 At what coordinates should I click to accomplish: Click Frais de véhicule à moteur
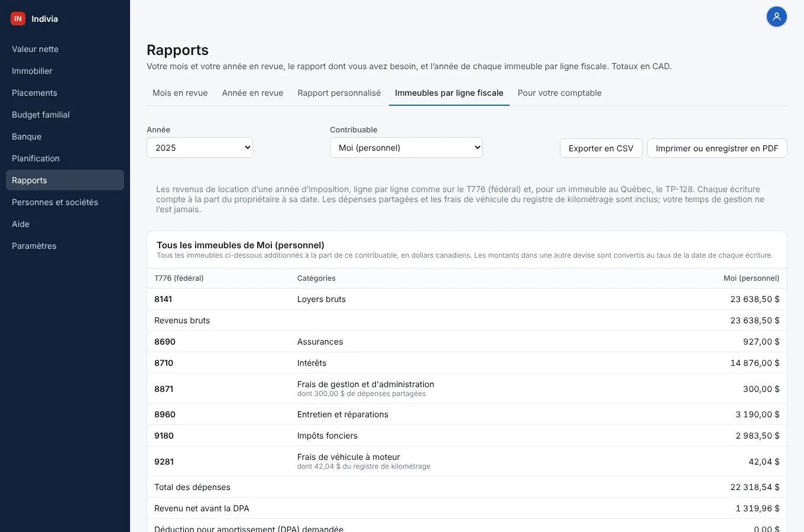click(x=349, y=457)
